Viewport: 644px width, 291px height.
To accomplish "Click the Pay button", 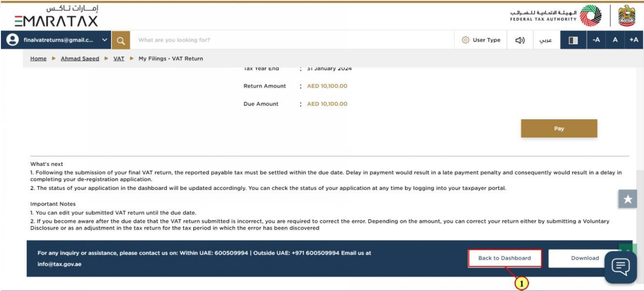I will coord(559,128).
